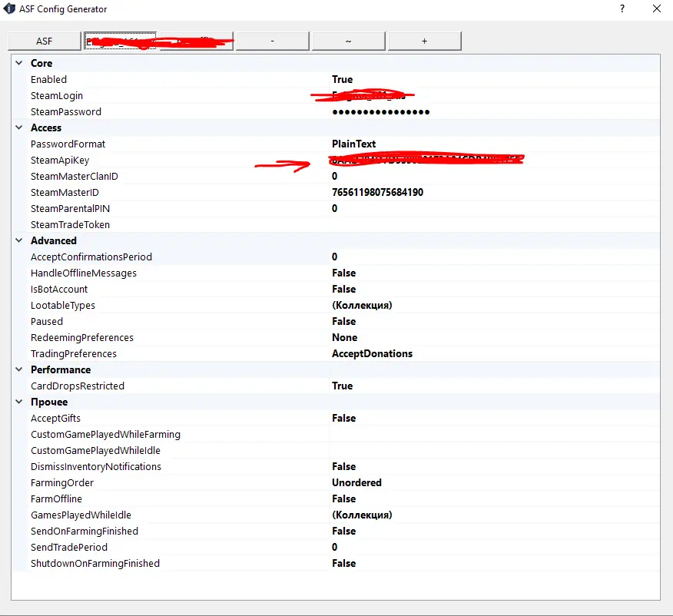This screenshot has height=616, width=673.
Task: Select the Enabled property label
Action: [48, 79]
